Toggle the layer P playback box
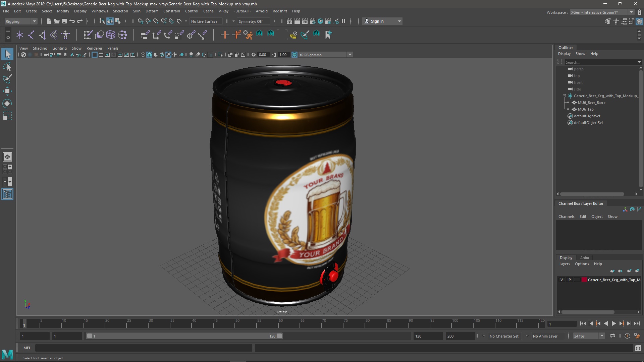 point(569,280)
